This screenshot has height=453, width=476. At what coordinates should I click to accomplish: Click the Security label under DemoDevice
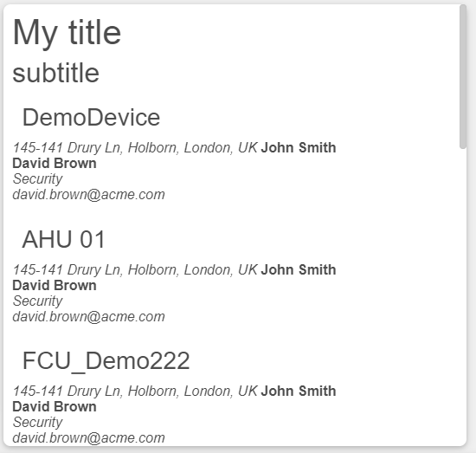click(x=37, y=179)
